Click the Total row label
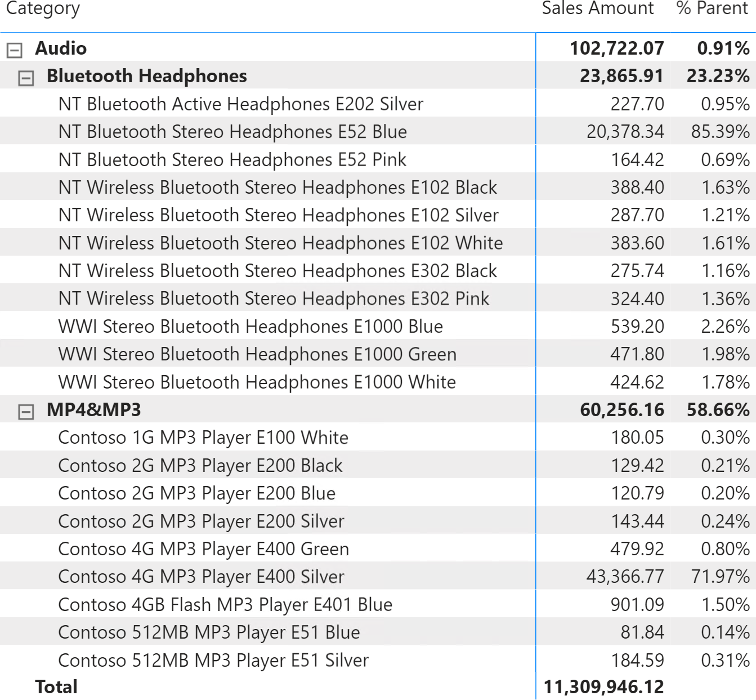 point(56,687)
